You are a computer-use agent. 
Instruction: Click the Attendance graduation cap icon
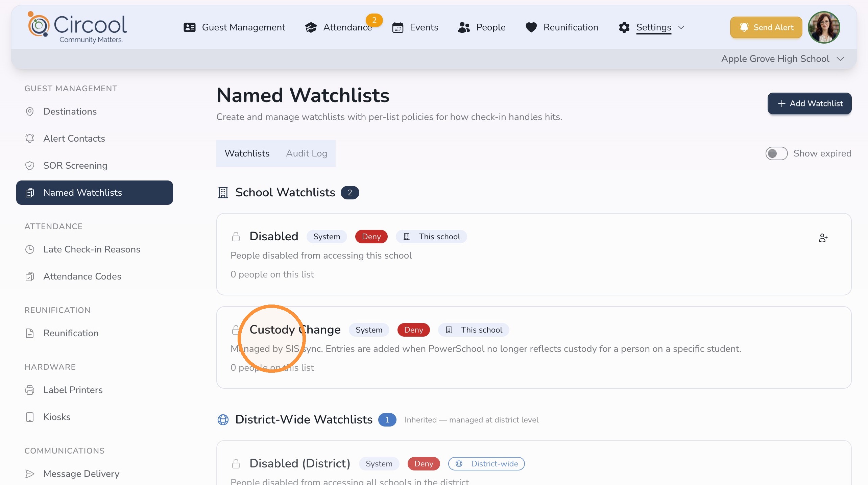point(311,27)
